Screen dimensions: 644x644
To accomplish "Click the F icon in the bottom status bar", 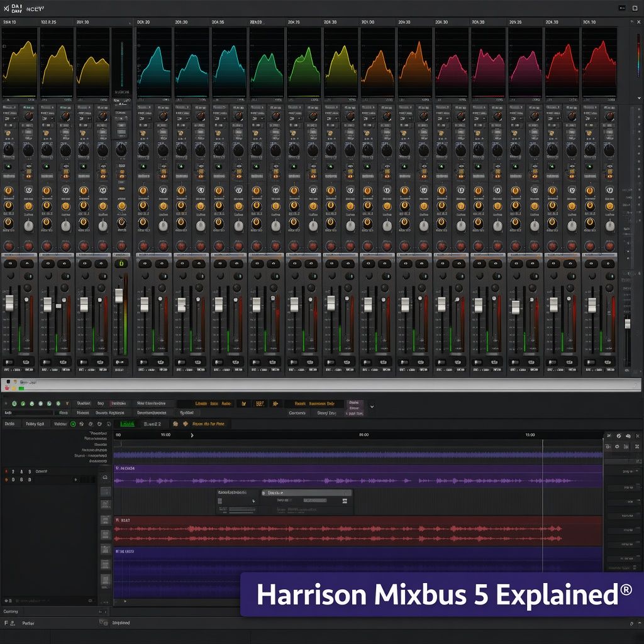I will click(6, 623).
